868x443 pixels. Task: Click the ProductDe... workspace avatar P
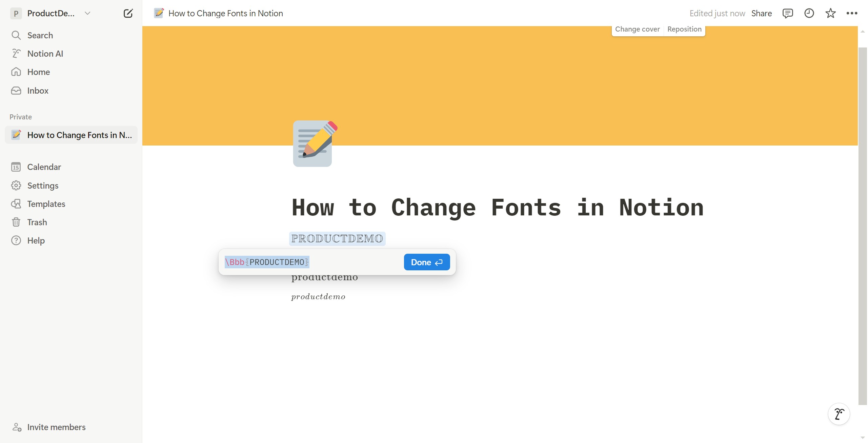(16, 13)
